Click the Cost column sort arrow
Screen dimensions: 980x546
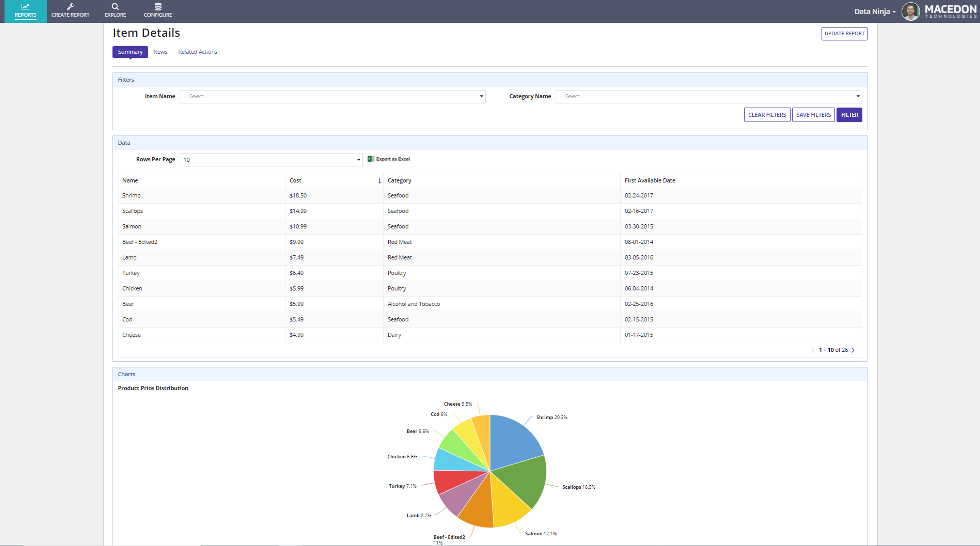[x=379, y=181]
